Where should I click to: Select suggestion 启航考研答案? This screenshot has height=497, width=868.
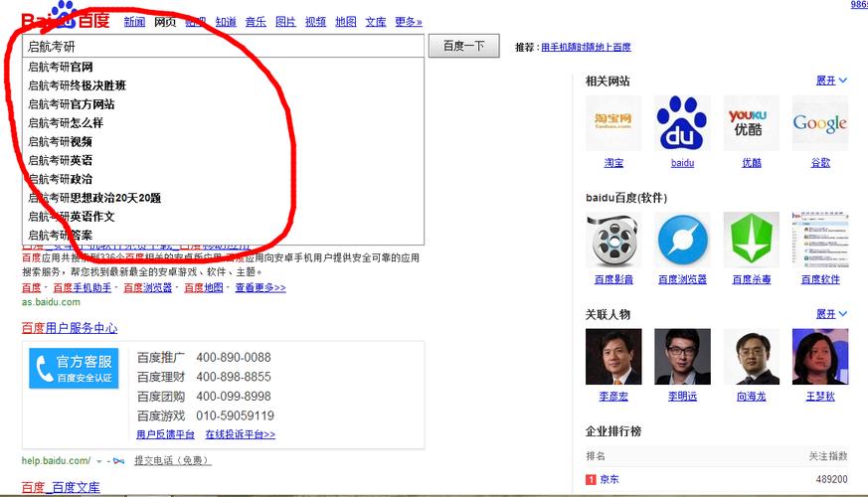coord(223,236)
